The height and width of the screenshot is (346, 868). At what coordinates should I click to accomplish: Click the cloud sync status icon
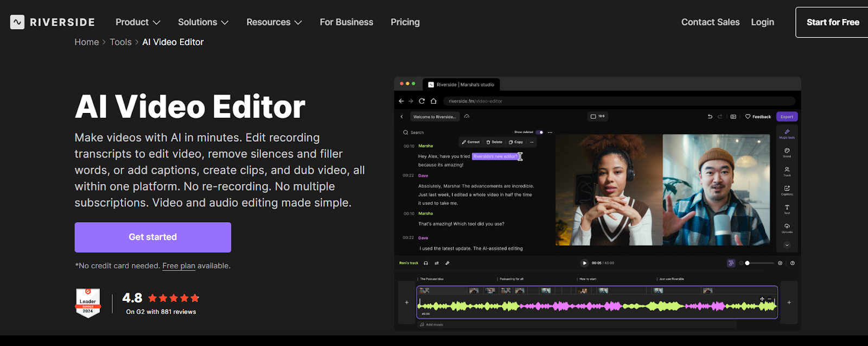[x=467, y=116]
